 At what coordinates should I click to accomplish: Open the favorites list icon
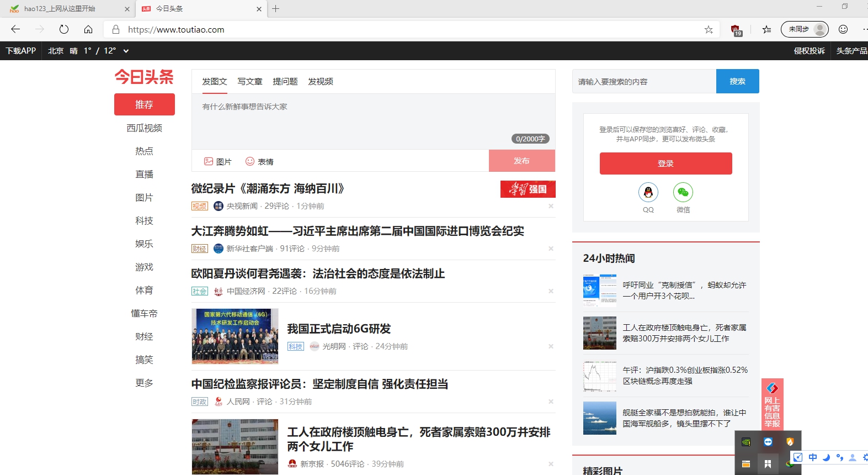pos(766,30)
